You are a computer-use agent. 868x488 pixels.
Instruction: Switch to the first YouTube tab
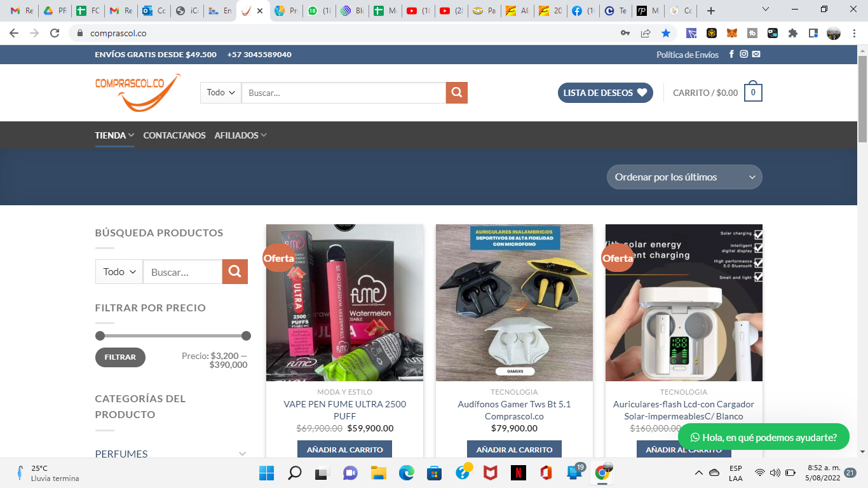tap(418, 11)
